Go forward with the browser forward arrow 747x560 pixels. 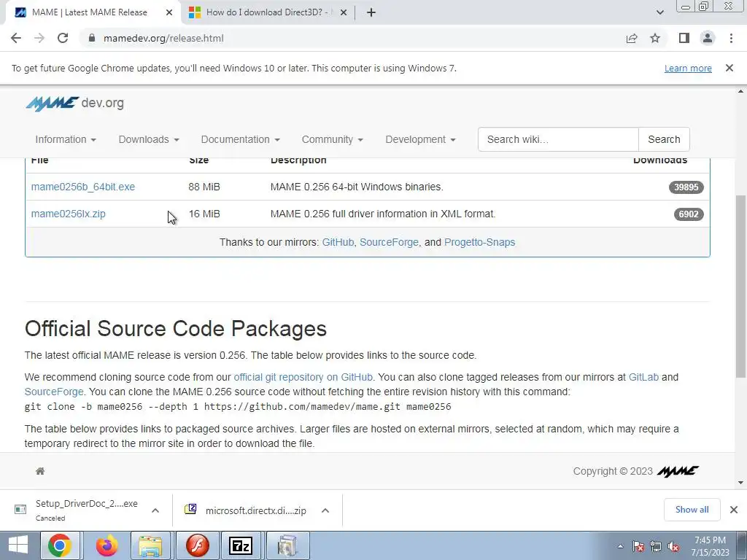pos(39,38)
